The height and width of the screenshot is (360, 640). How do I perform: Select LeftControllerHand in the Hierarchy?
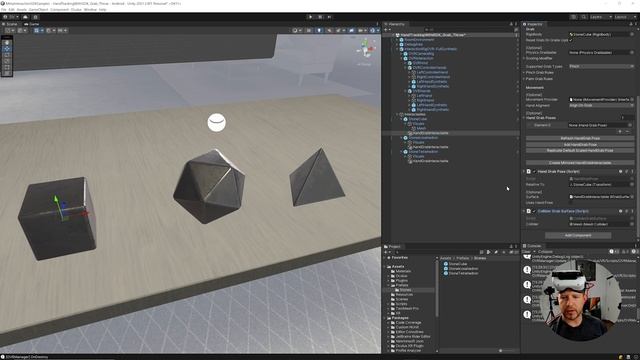point(433,72)
